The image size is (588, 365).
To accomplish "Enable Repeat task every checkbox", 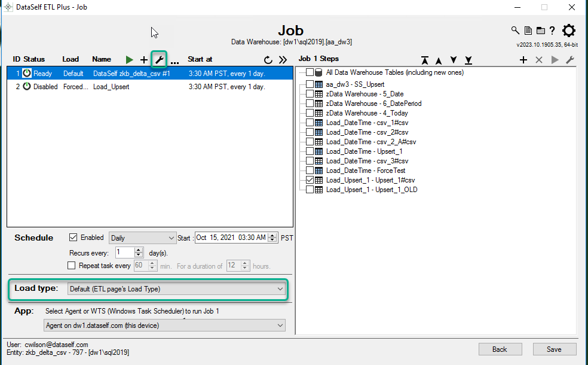I will coord(72,266).
